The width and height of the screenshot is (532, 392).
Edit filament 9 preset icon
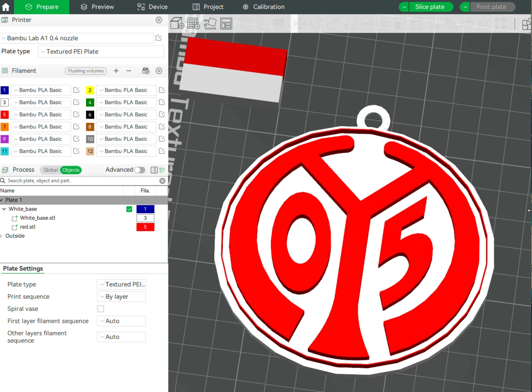pos(76,139)
